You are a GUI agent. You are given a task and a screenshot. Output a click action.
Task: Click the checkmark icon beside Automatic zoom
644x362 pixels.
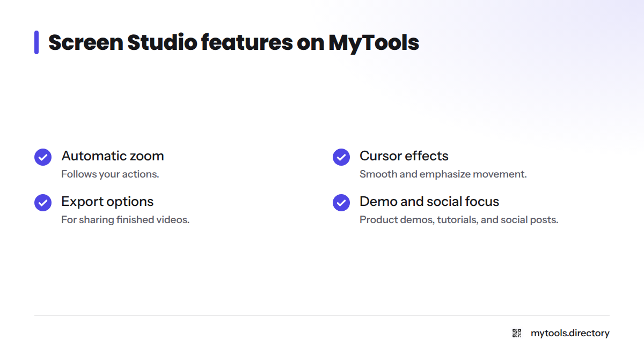tap(43, 157)
